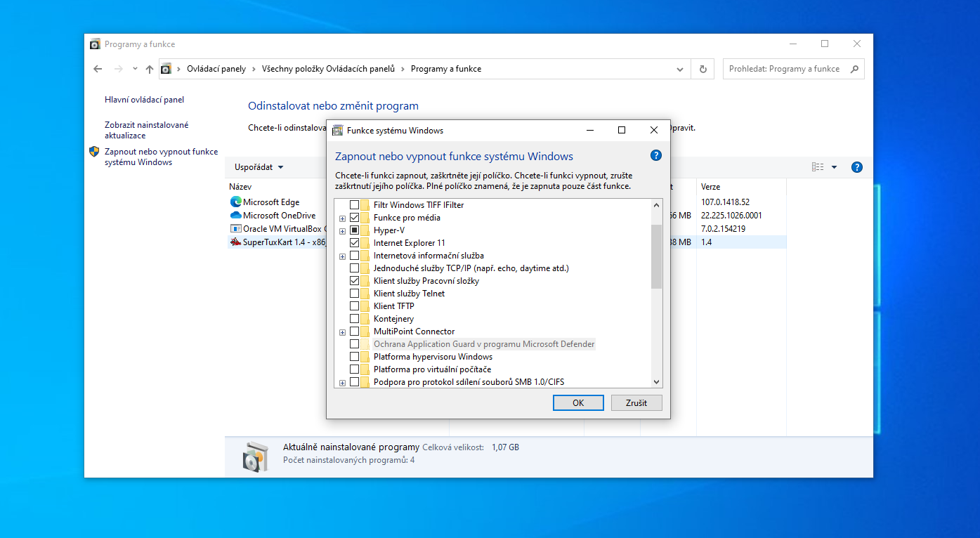Click the Funkce systému Windows title bar icon
Screen dimensions: 980x538
pos(337,130)
